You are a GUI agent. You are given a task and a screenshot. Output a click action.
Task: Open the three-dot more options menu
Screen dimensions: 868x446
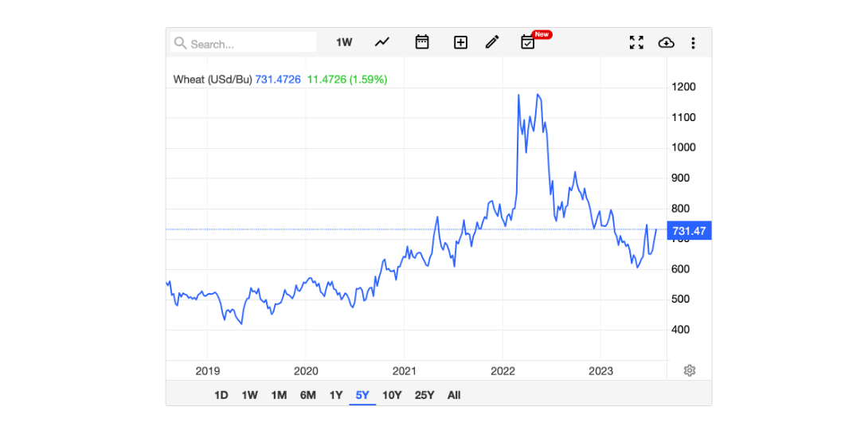click(x=693, y=42)
